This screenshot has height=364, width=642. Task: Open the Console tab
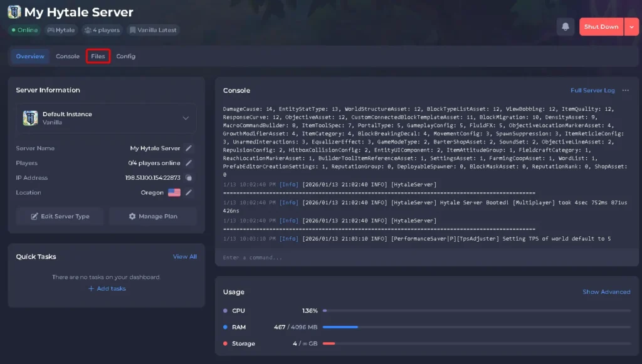click(68, 56)
